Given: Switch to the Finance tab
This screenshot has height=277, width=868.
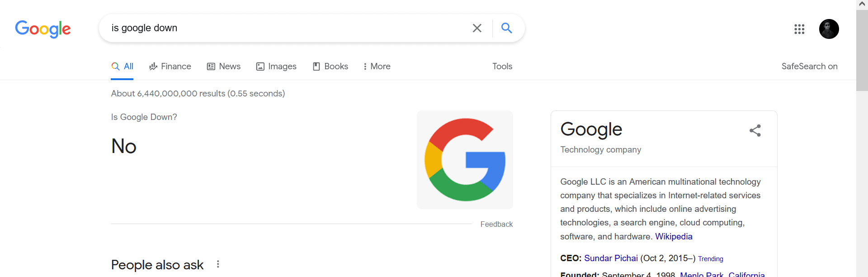Looking at the screenshot, I should tap(170, 66).
